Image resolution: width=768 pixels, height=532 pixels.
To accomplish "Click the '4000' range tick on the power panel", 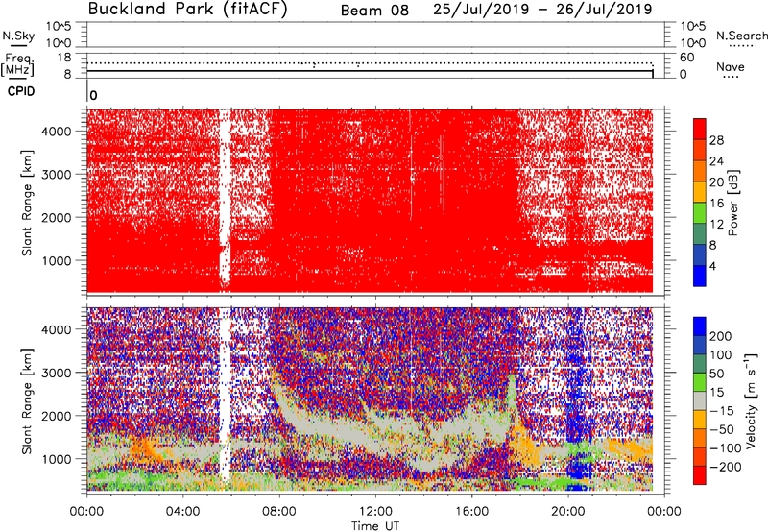I will 57,132.
